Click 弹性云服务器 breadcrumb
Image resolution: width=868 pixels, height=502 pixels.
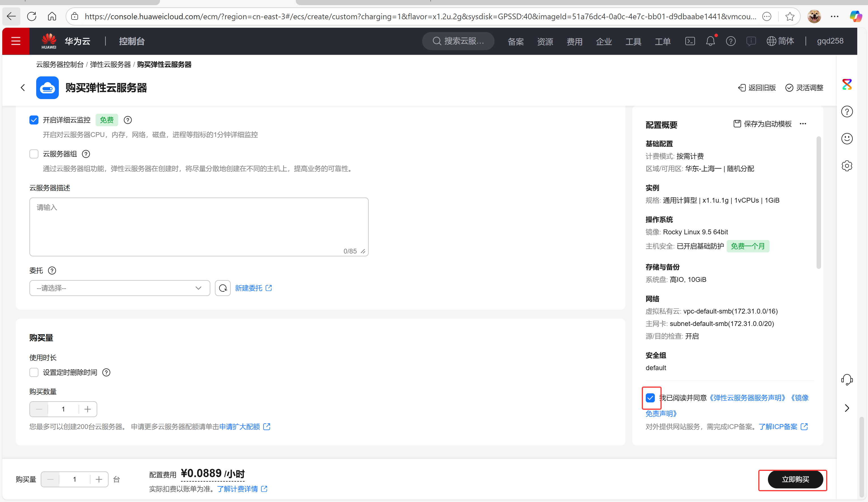click(x=110, y=65)
